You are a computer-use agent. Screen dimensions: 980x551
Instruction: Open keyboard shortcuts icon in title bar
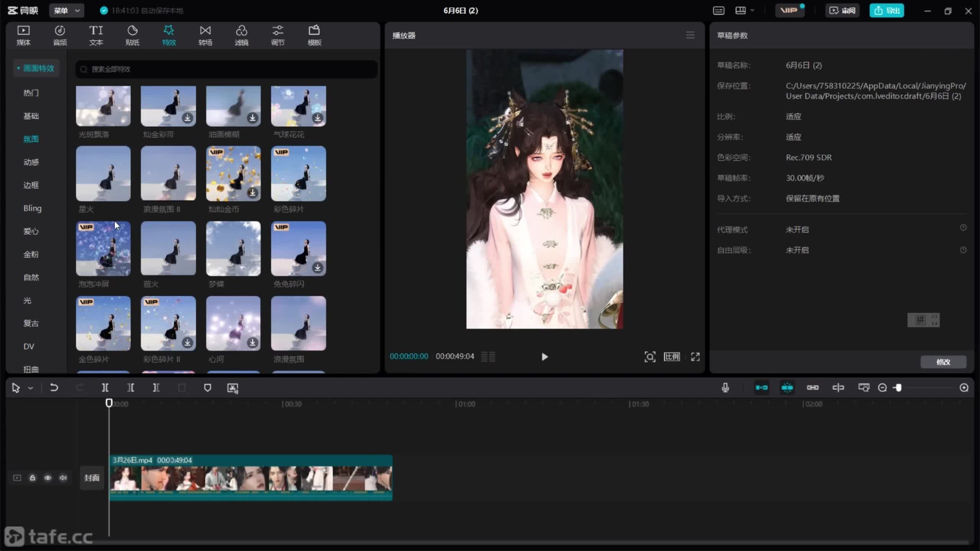click(x=719, y=11)
